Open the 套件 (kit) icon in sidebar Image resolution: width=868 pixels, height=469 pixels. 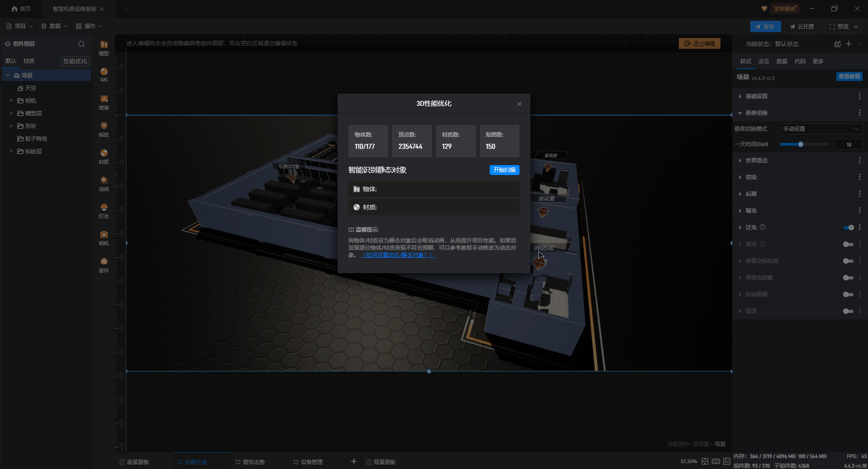click(104, 265)
